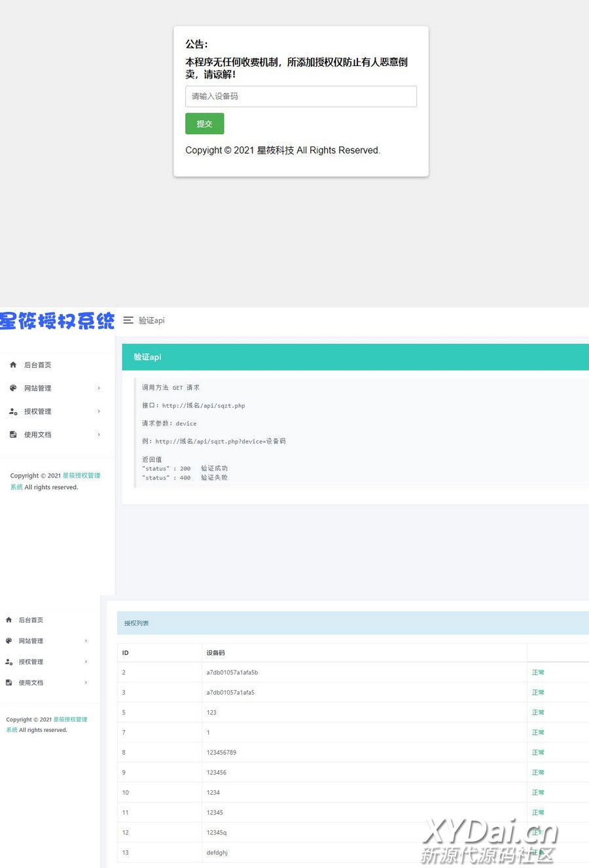Click palette icon in sidebar beside 授权列表 table
The width and height of the screenshot is (589, 868).
point(9,641)
